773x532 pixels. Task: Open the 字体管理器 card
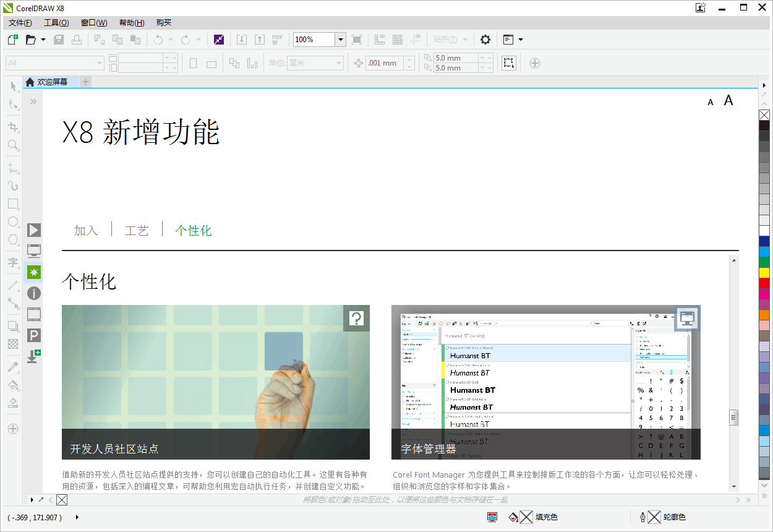546,382
